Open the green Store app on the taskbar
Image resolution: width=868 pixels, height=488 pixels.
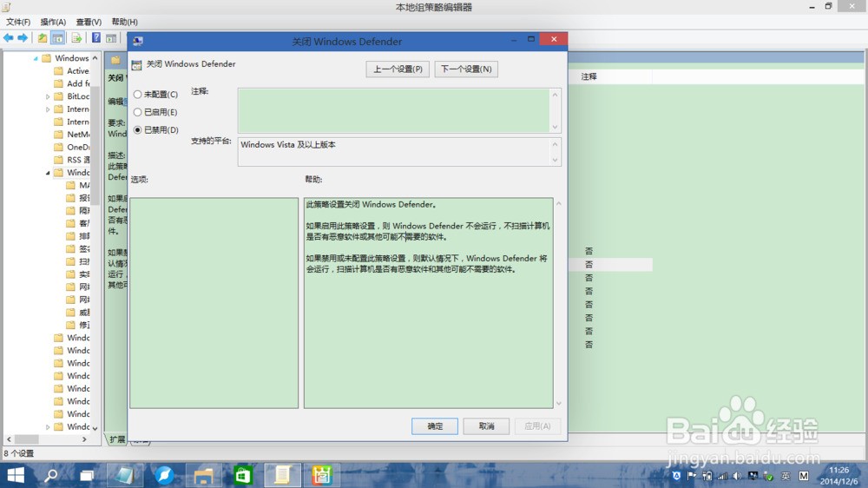point(242,475)
